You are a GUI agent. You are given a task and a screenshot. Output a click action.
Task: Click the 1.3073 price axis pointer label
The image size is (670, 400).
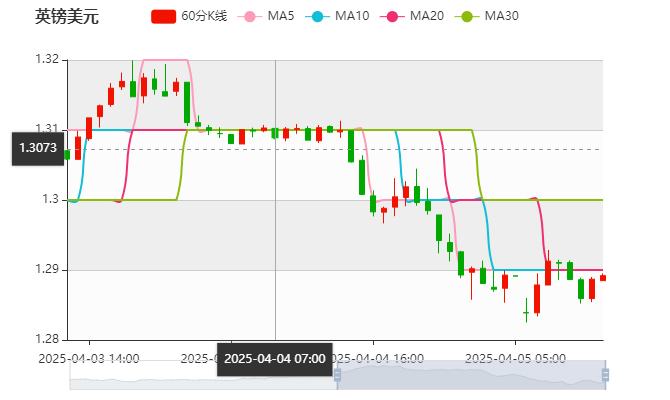[38, 149]
